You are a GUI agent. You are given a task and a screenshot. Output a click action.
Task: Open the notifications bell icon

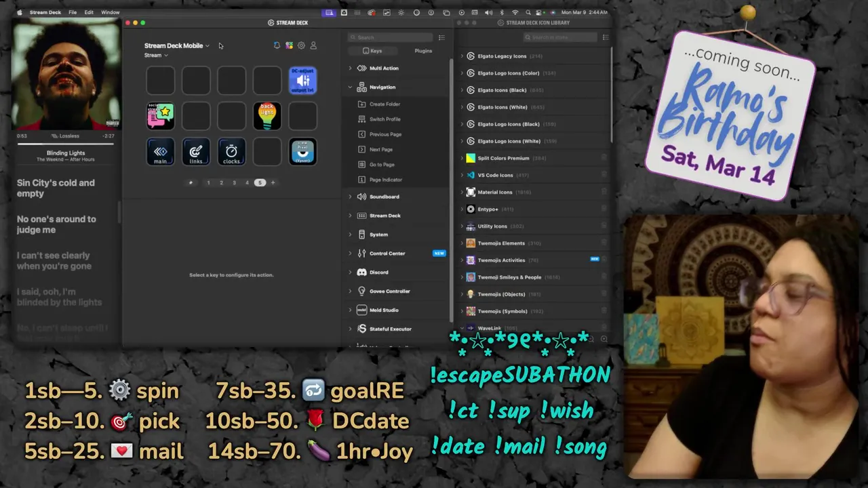pos(277,45)
